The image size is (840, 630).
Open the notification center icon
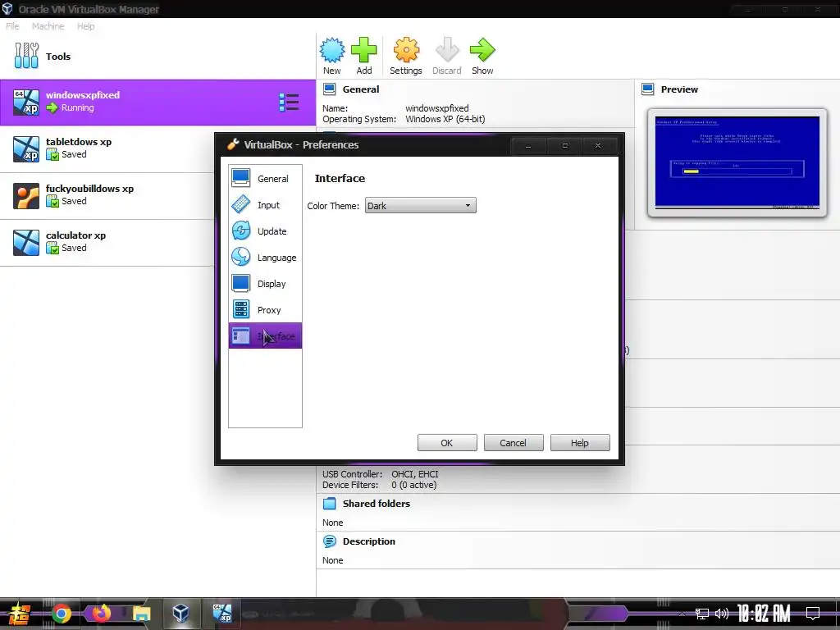813,614
